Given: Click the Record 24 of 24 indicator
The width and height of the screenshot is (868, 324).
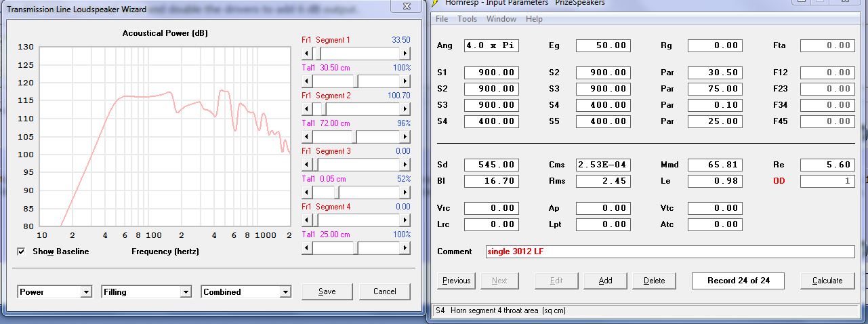Looking at the screenshot, I should coord(739,281).
